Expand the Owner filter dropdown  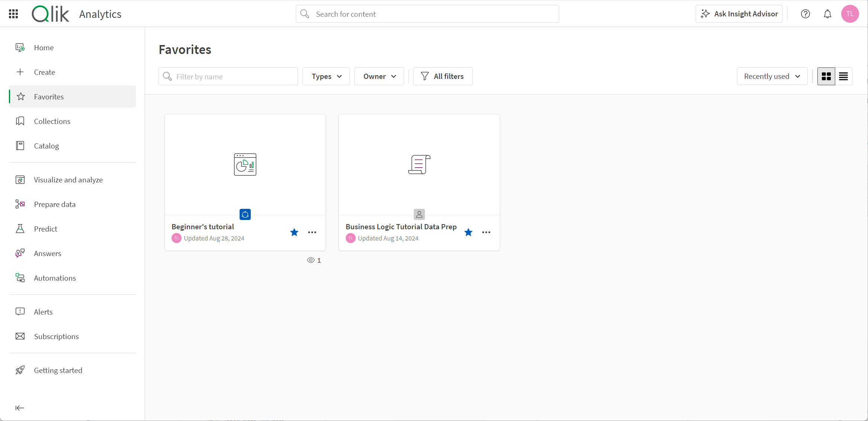tap(379, 76)
